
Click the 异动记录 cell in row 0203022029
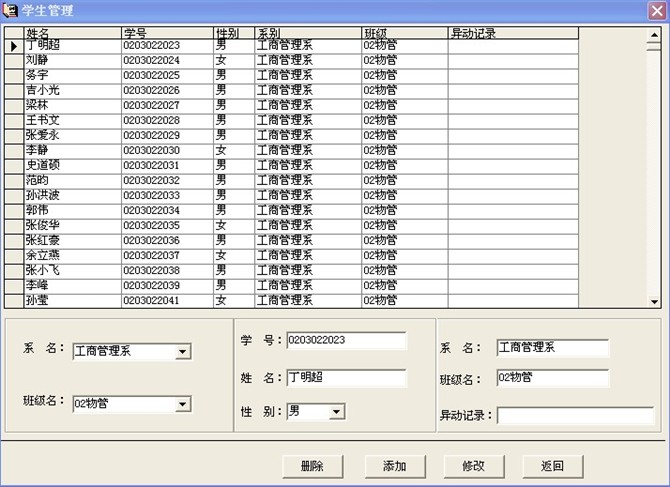(x=513, y=136)
